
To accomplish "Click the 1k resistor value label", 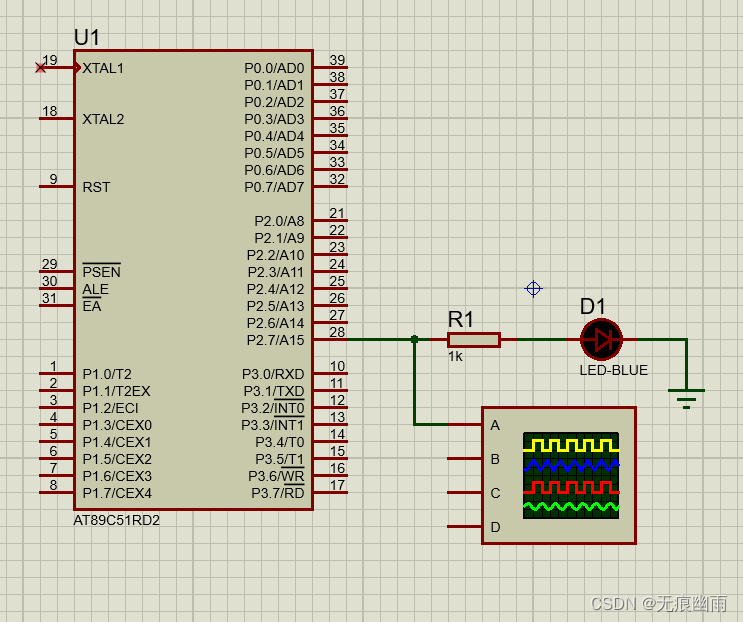I will pos(455,356).
